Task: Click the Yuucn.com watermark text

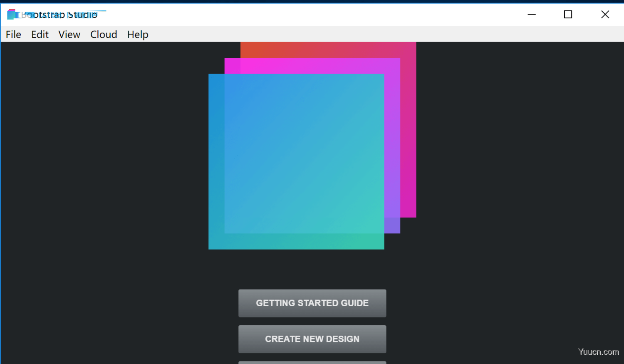Action: (598, 352)
